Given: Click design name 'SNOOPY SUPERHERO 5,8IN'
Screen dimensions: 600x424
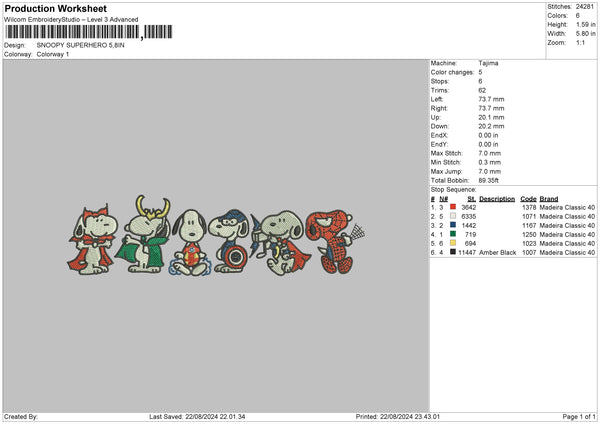Looking at the screenshot, I should coord(81,45).
